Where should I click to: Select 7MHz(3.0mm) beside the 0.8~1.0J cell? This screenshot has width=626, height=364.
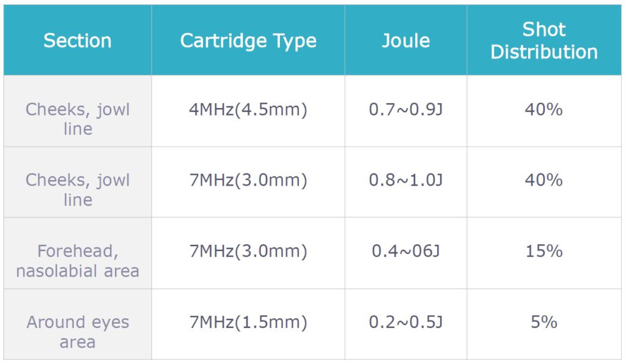248,181
